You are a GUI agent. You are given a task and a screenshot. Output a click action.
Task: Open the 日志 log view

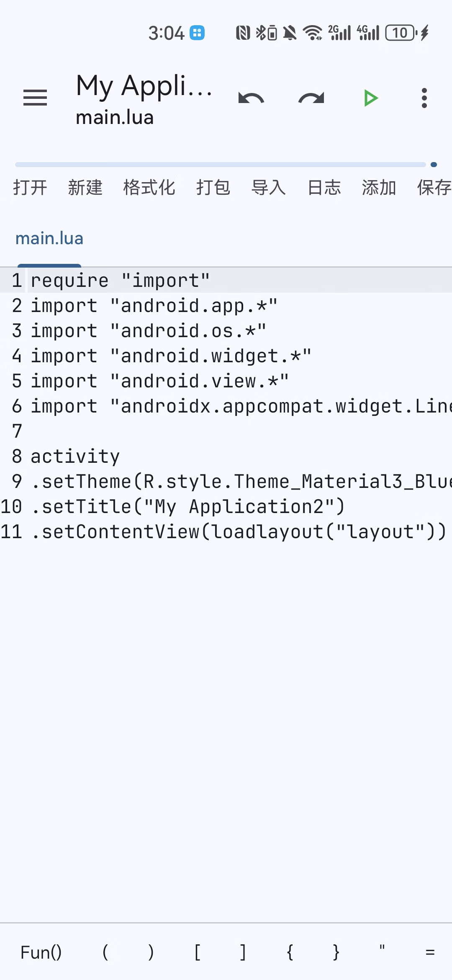[324, 187]
